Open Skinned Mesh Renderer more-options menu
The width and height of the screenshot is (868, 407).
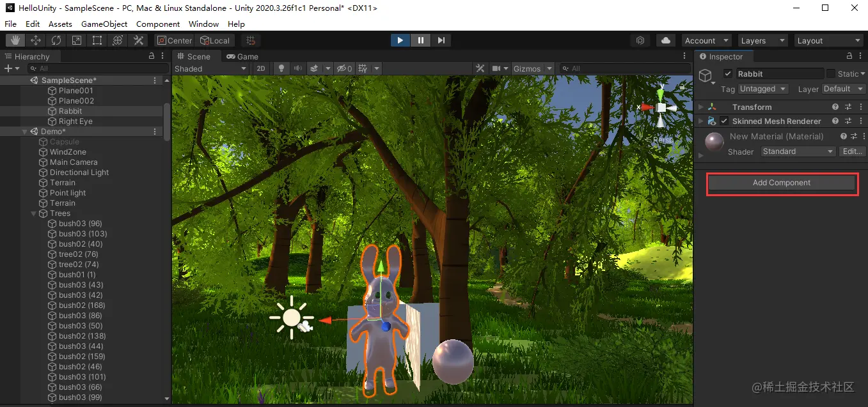[x=860, y=121]
